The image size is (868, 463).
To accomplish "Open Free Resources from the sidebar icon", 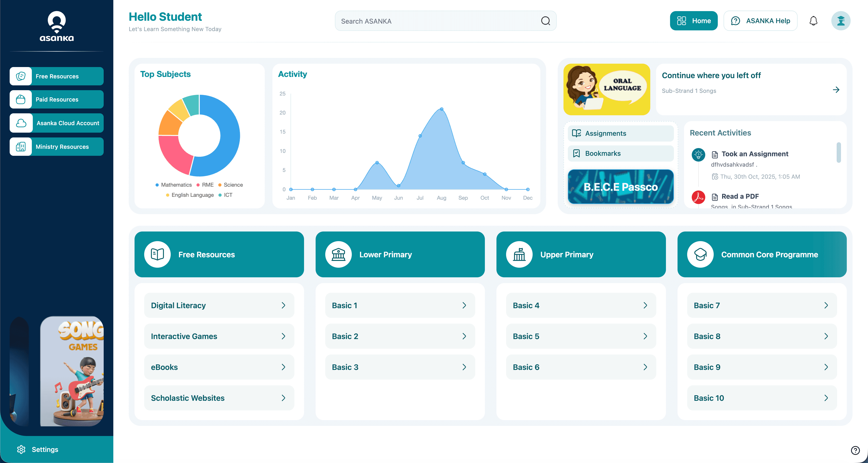I will point(20,76).
